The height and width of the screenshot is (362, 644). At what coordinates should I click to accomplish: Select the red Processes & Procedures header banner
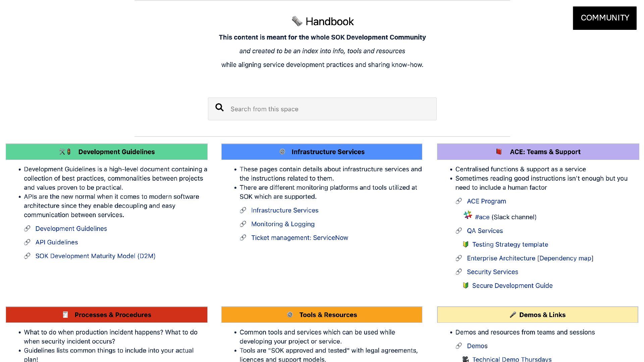(x=107, y=315)
